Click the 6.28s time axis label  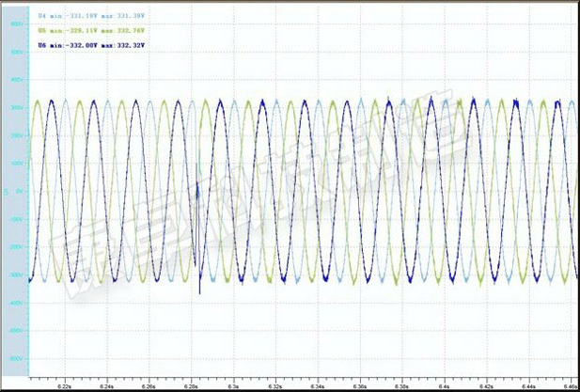tap(192, 385)
